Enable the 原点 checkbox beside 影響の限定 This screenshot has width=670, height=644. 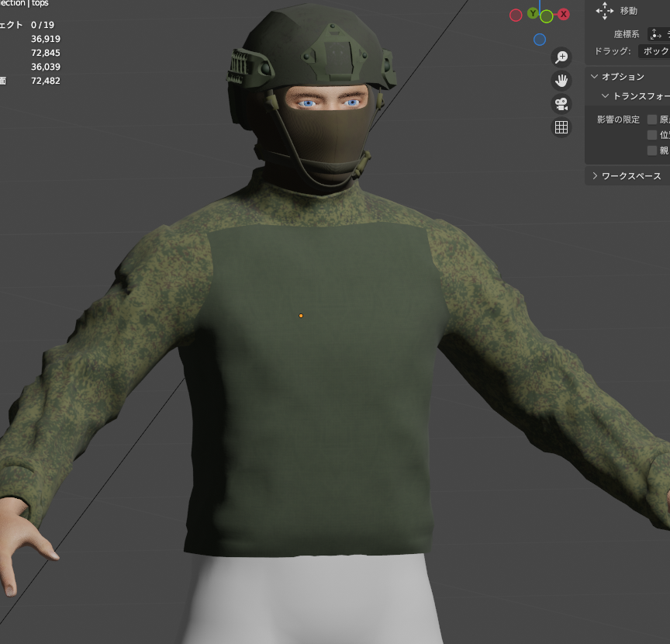[652, 119]
